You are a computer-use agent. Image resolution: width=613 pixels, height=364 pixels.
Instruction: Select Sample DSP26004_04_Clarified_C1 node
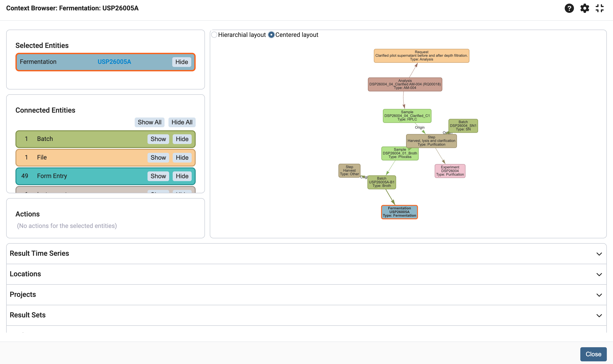407,116
